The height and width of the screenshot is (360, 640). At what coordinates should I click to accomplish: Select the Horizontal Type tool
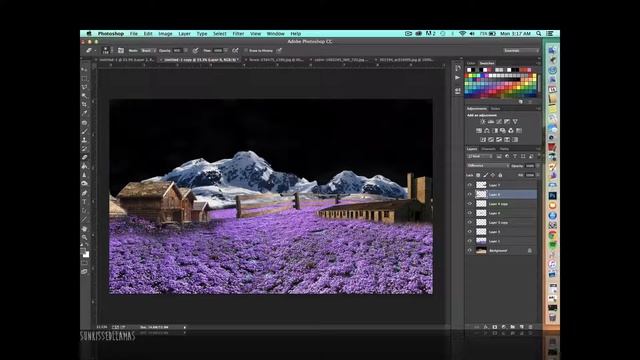84,202
